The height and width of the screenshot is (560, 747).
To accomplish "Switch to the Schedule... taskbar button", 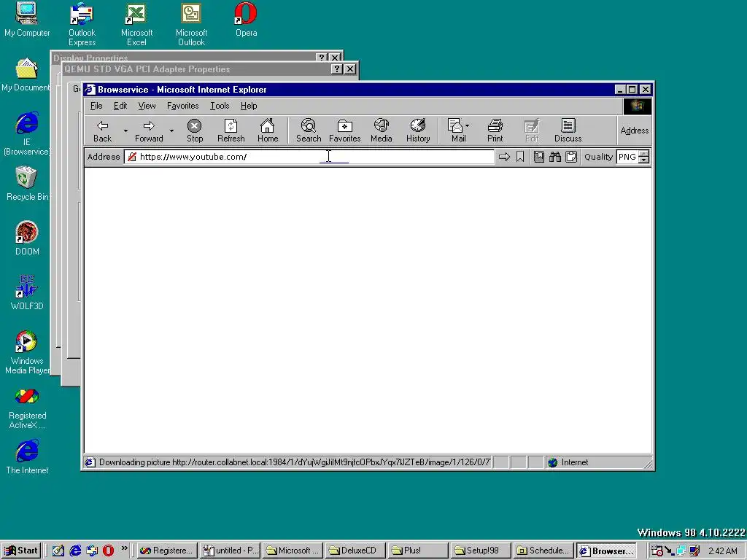I will tap(543, 551).
